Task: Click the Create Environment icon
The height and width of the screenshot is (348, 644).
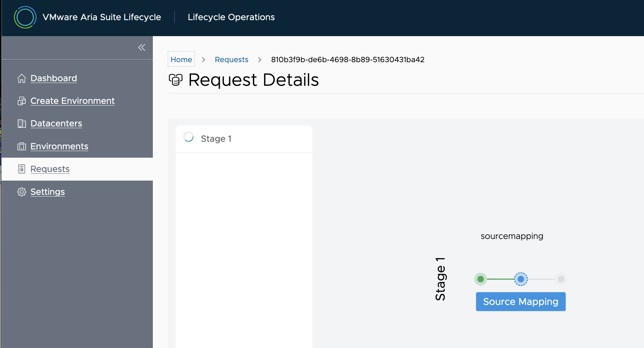Action: [x=22, y=101]
